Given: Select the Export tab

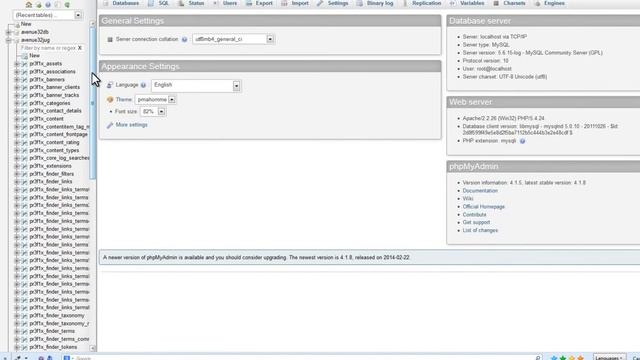Looking at the screenshot, I should 259,3.
